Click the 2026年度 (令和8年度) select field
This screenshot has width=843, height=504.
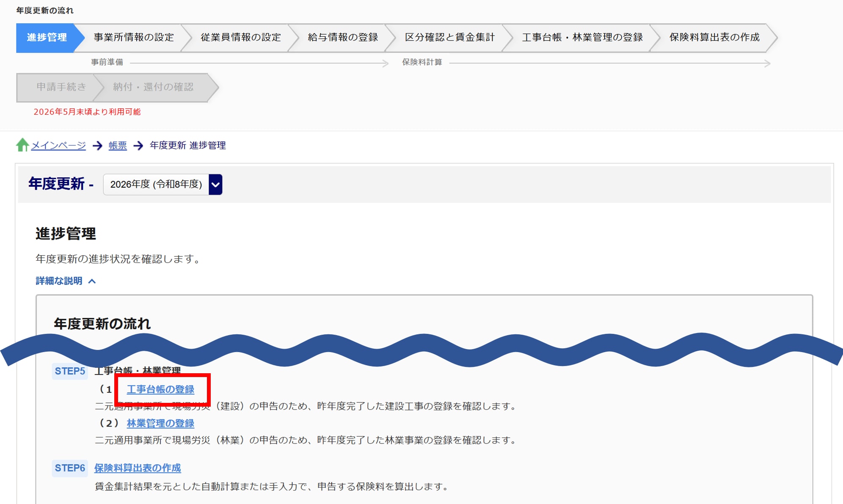click(x=156, y=185)
